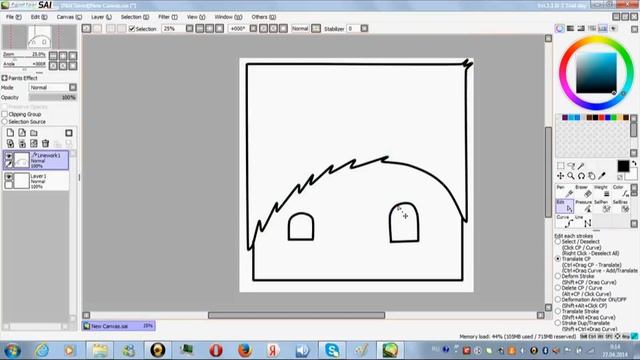Pick a color in the saturation square
The width and height of the screenshot is (640, 360).
click(x=596, y=73)
